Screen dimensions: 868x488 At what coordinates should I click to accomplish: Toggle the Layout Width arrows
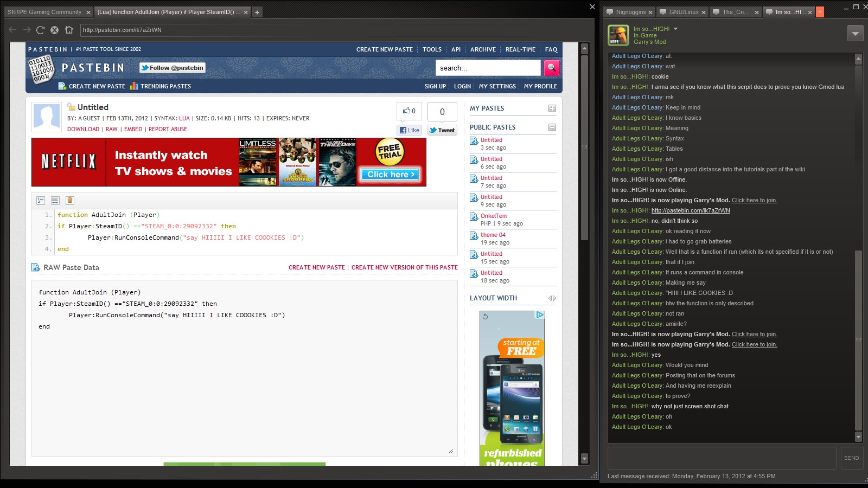[552, 298]
